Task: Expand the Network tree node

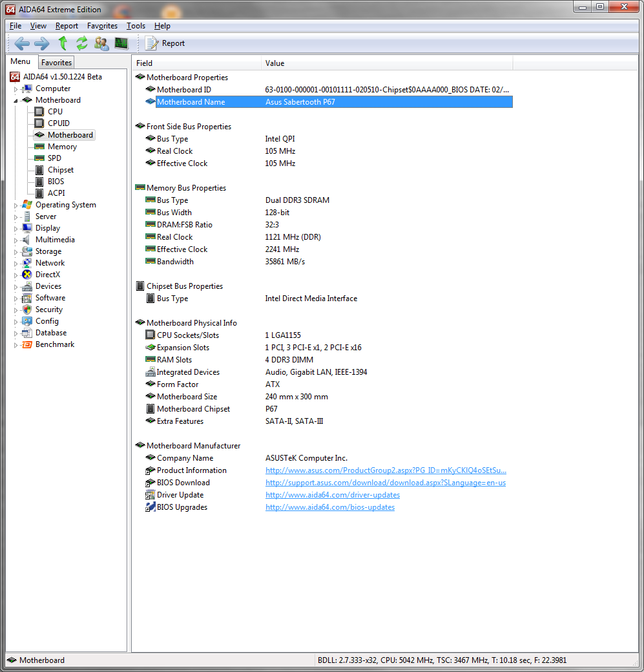Action: tap(16, 263)
